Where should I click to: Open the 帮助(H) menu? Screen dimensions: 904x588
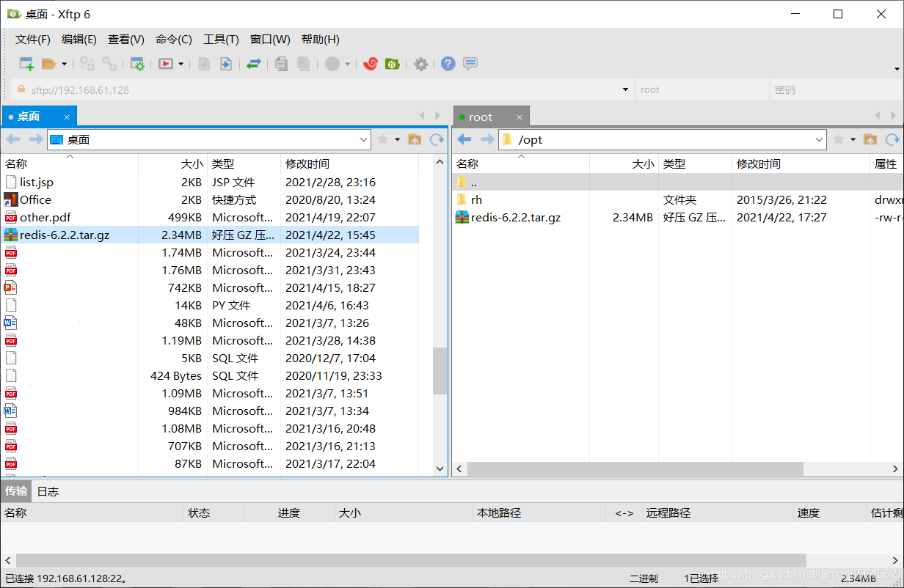coord(321,40)
